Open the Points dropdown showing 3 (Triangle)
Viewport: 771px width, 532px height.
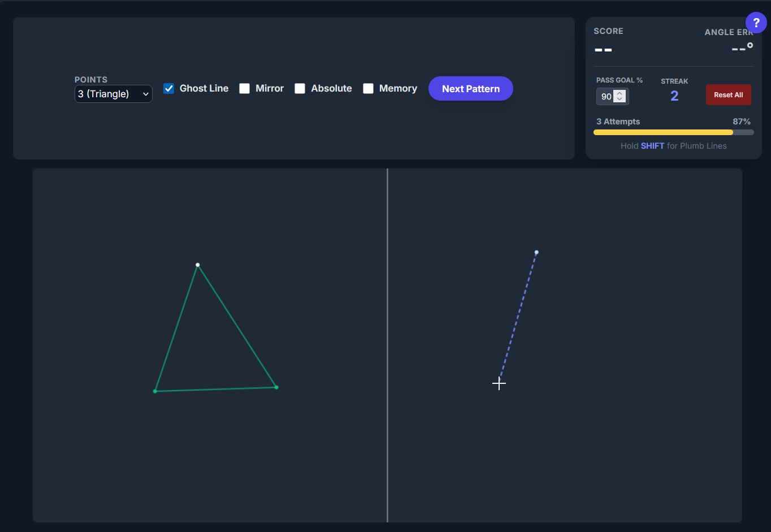[x=114, y=94]
